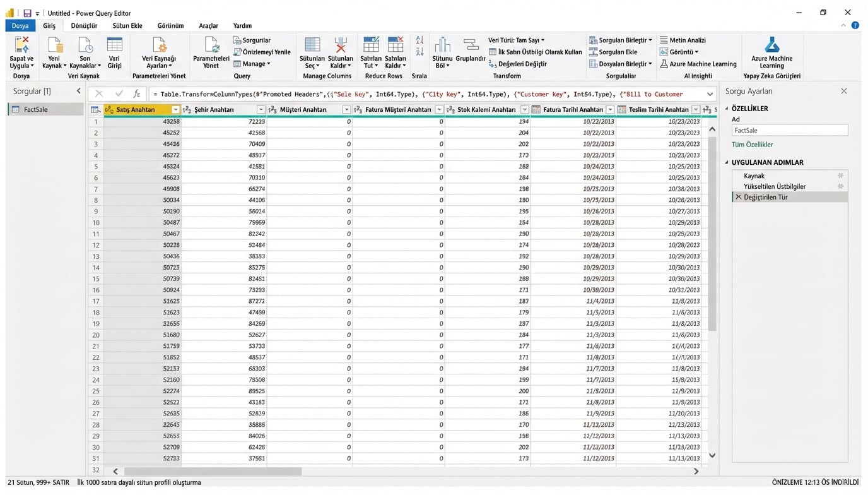The height and width of the screenshot is (495, 868).
Task: Expand the formula bar chevron
Action: 710,94
